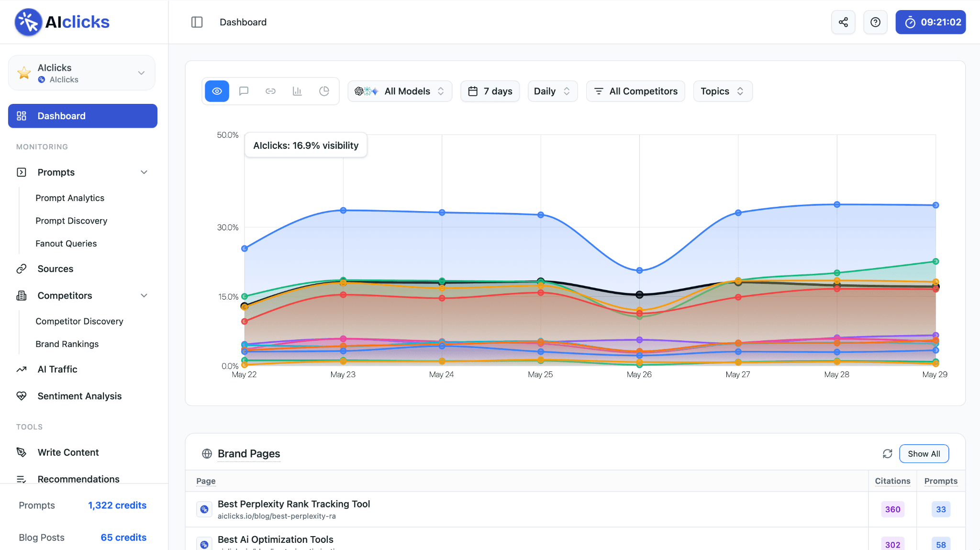Image resolution: width=980 pixels, height=550 pixels.
Task: Open the All Models dropdown
Action: (x=400, y=91)
